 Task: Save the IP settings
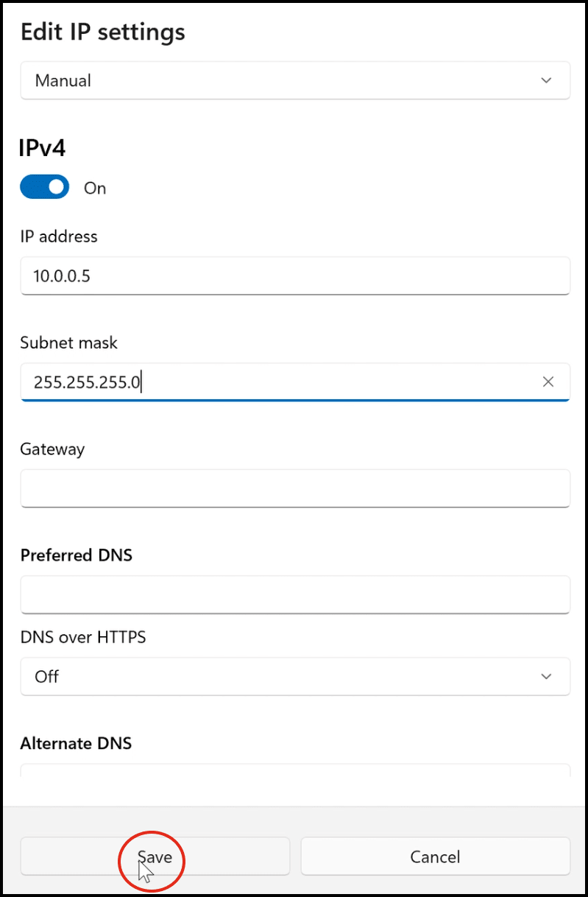click(x=155, y=857)
